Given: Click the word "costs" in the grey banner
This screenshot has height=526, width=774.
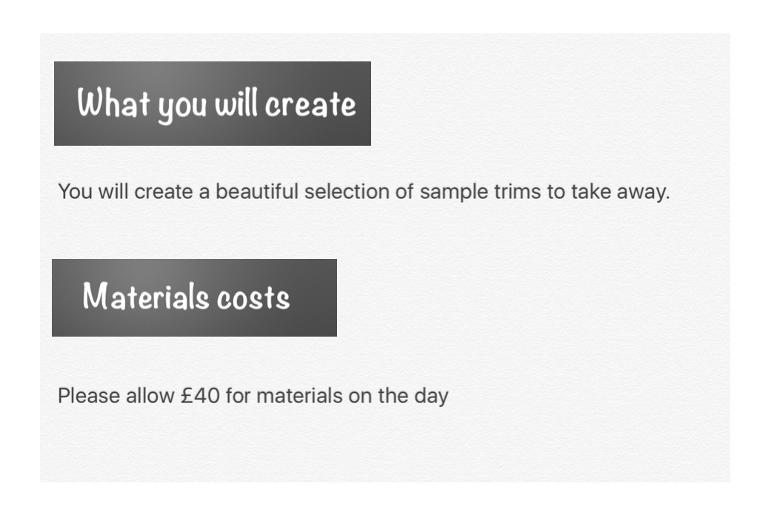Looking at the screenshot, I should 253,299.
